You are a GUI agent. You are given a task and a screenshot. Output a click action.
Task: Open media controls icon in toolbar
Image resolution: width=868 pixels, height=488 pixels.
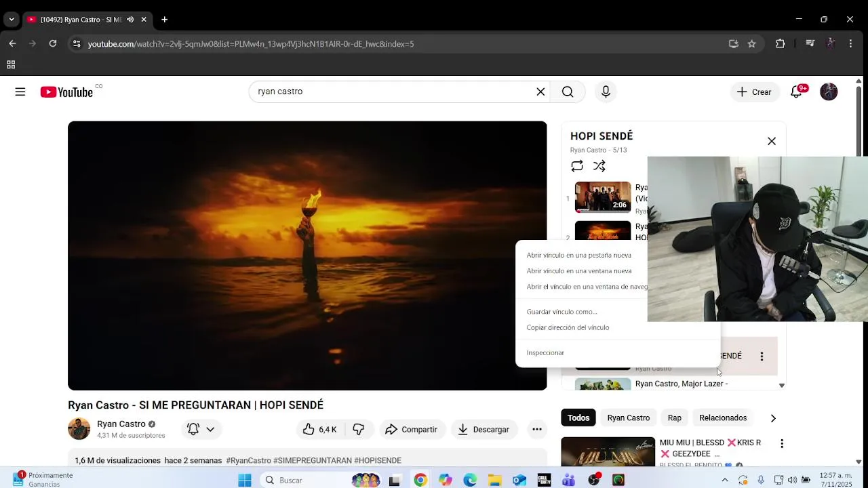810,43
